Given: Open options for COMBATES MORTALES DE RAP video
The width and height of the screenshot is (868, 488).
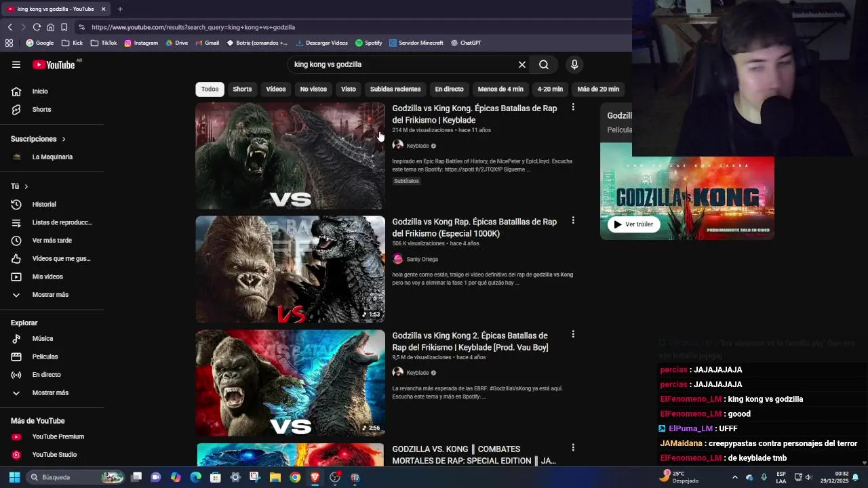Looking at the screenshot, I should tap(573, 447).
